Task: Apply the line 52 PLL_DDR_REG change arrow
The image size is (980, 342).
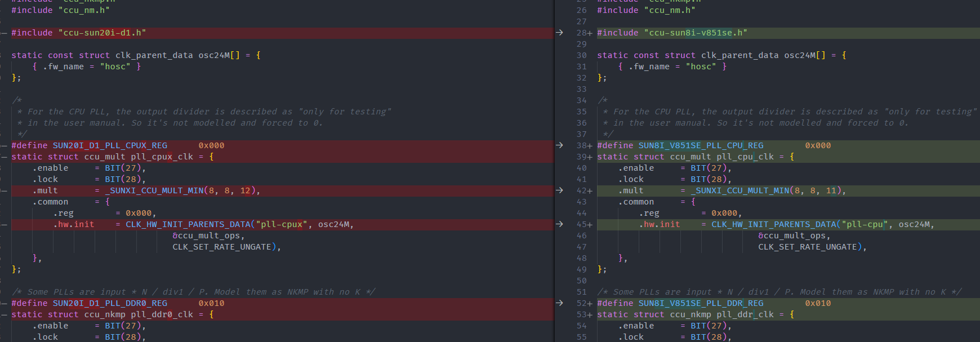Action: point(559,303)
